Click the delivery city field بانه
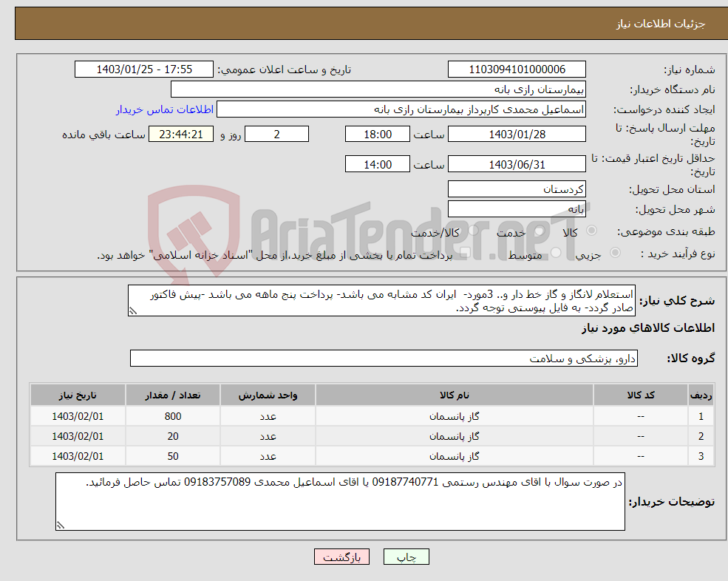 (x=517, y=209)
